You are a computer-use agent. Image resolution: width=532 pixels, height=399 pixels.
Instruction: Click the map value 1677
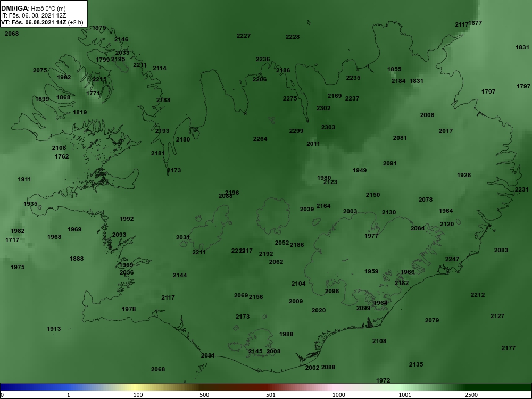pos(475,23)
